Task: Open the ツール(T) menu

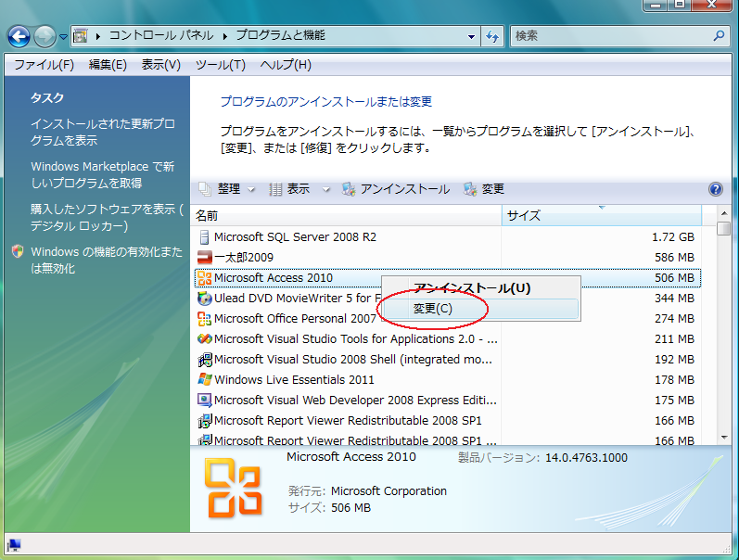Action: click(220, 65)
